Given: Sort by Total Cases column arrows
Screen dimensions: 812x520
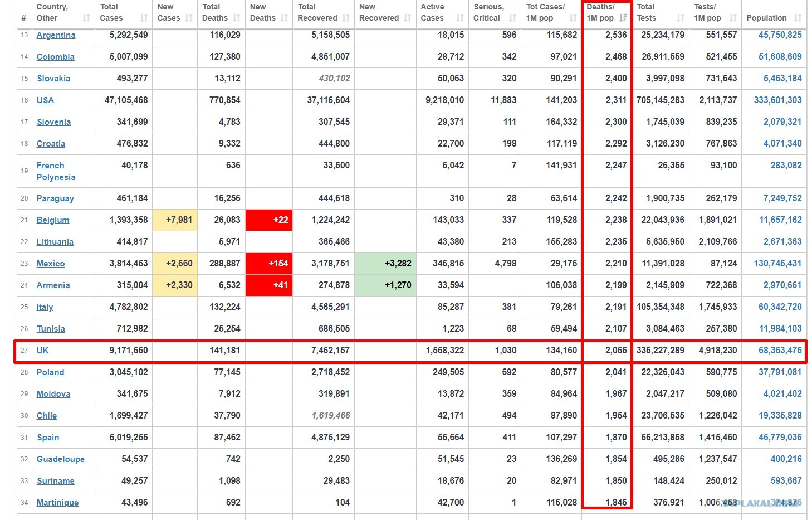Looking at the screenshot, I should (x=144, y=18).
